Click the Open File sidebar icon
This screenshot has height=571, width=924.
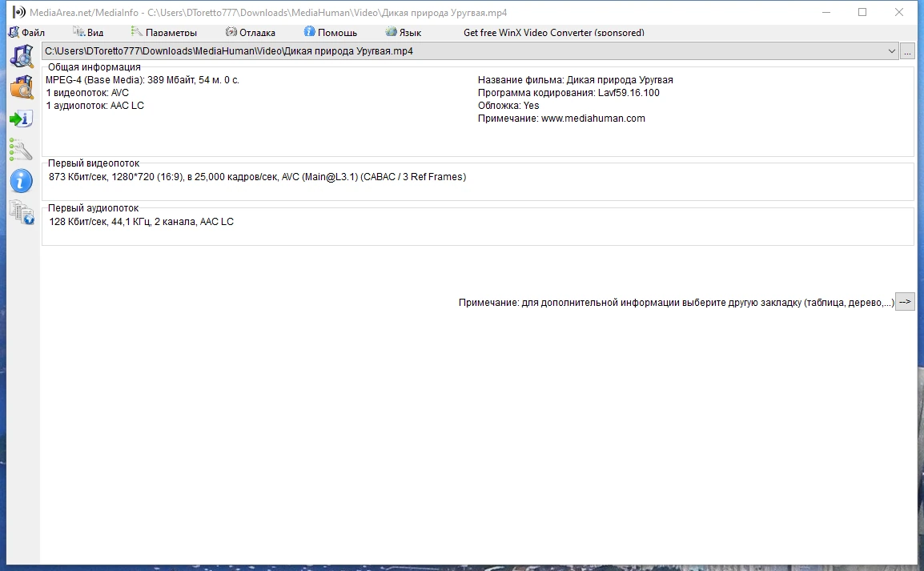pos(22,57)
